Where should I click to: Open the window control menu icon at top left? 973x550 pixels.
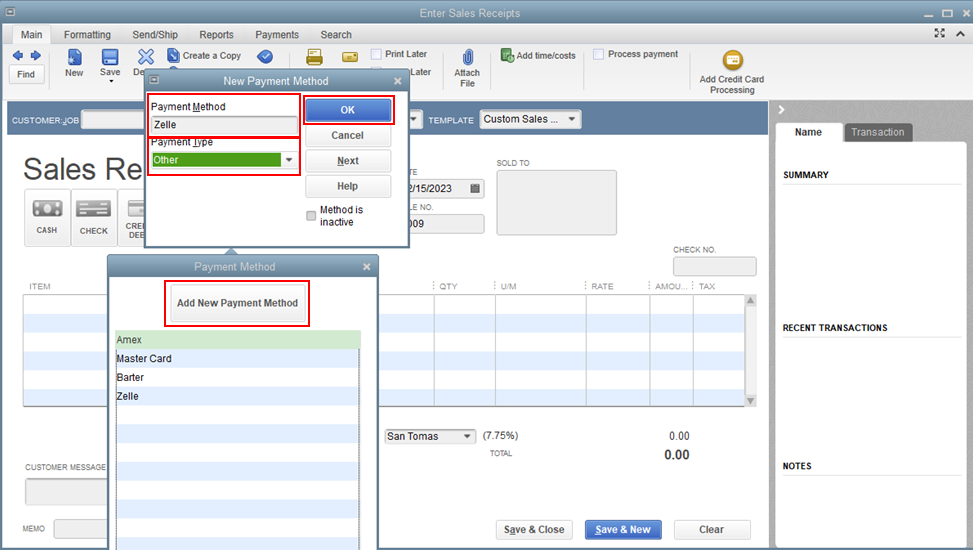pos(10,12)
